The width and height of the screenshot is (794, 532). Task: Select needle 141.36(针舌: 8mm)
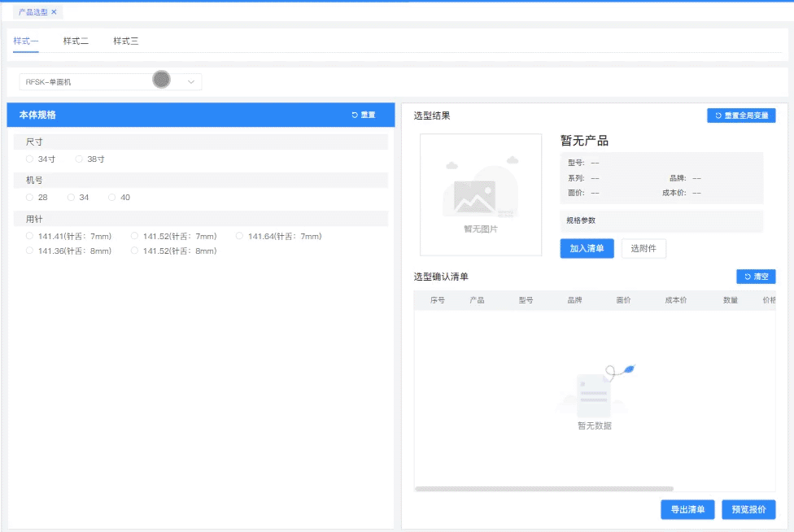click(68, 251)
